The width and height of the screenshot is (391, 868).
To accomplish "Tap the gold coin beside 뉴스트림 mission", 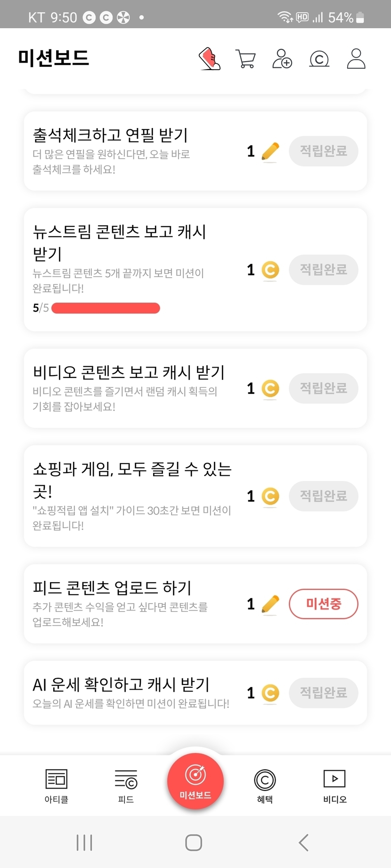I will (270, 270).
